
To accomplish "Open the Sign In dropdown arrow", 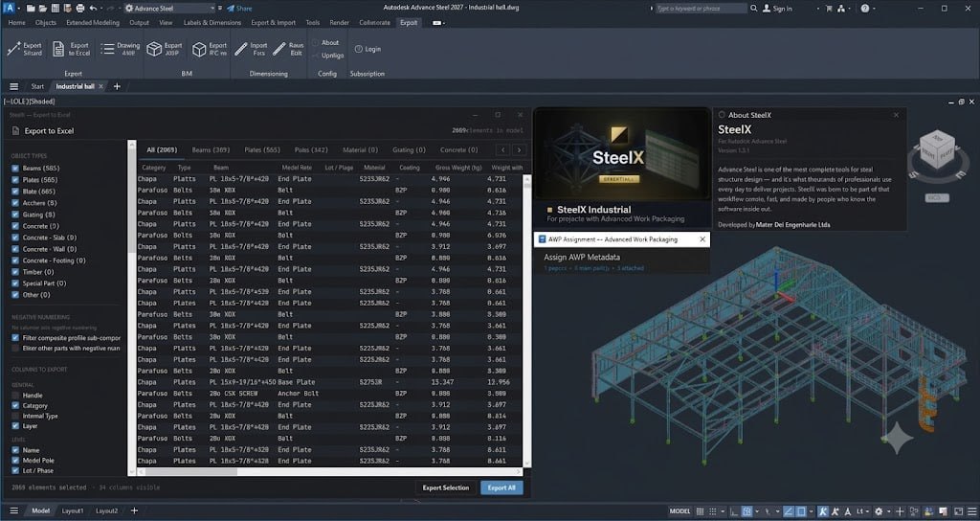I will coord(817,8).
